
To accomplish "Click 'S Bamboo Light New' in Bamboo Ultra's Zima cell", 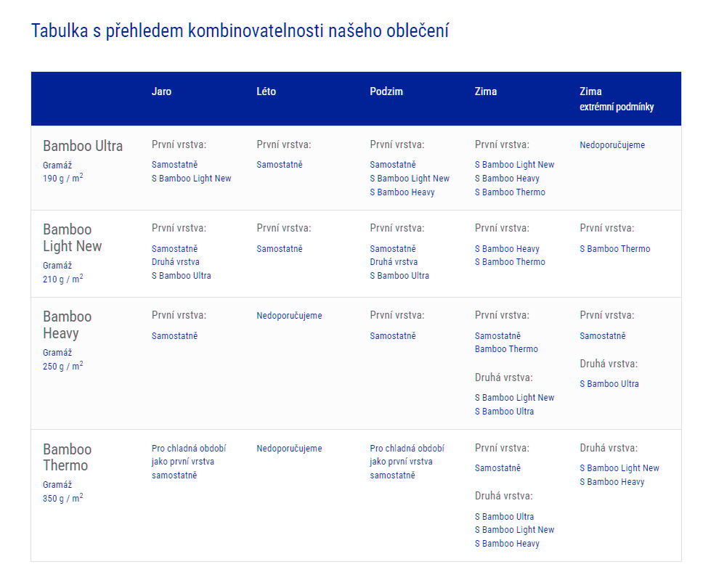I will click(515, 165).
